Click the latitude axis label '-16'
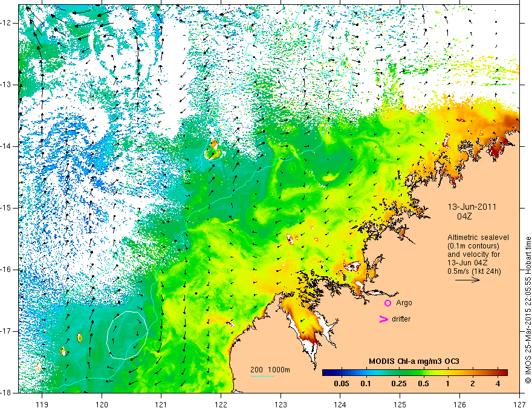The height and width of the screenshot is (411, 532). [7, 270]
